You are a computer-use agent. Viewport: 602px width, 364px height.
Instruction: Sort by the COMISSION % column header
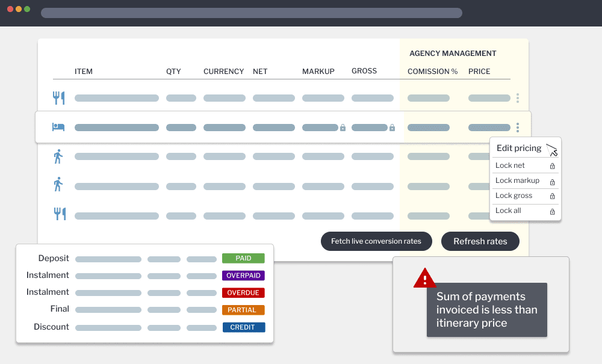click(x=432, y=72)
